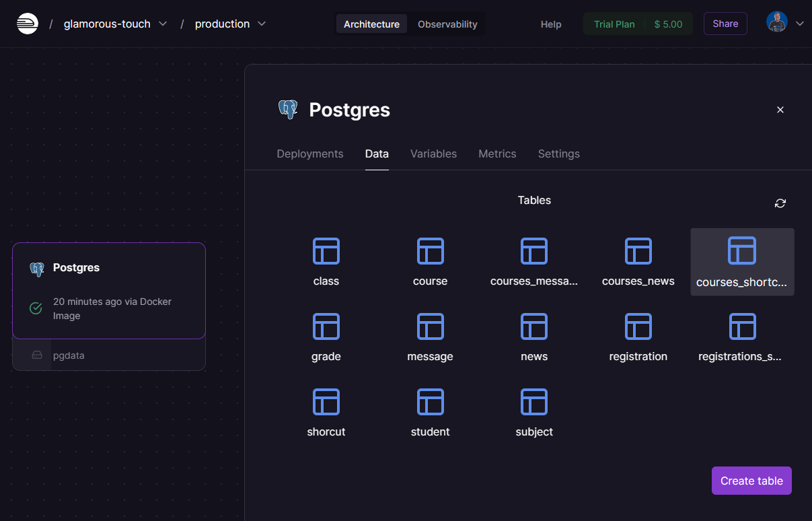
Task: Refresh the tables list
Action: pyautogui.click(x=780, y=203)
